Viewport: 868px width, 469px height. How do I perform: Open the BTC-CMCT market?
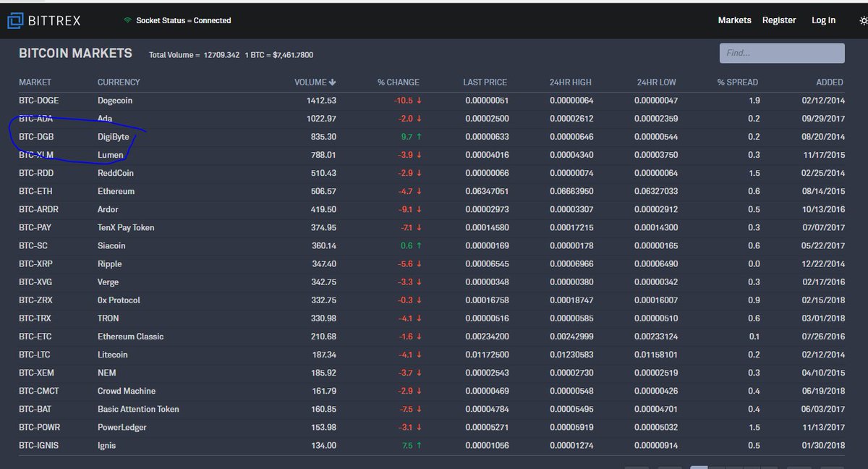(x=39, y=391)
